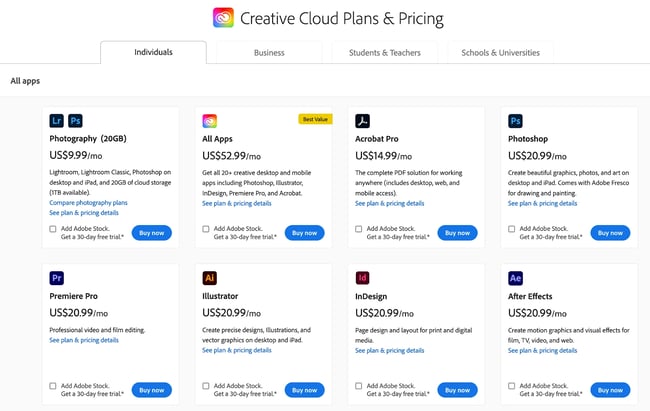650x411 pixels.
Task: Buy now the Photoshop plan
Action: click(x=610, y=233)
